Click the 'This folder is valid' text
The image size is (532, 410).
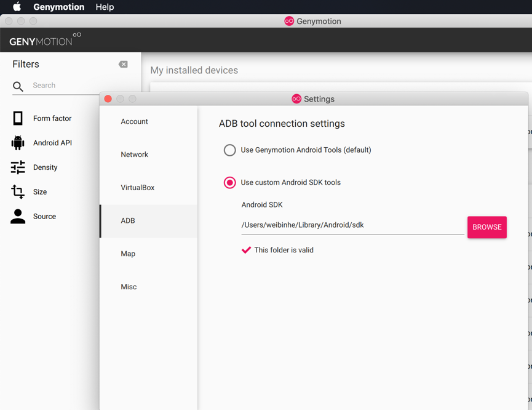tap(284, 250)
